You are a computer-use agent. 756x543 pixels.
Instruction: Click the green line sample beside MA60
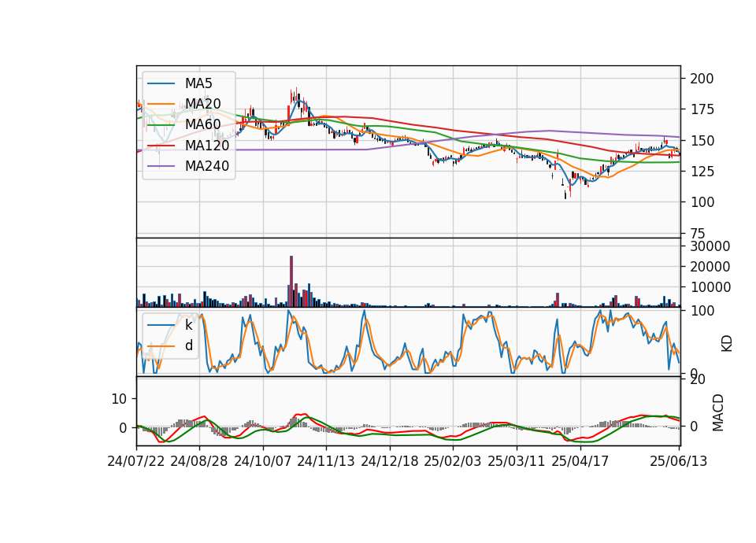tap(161, 125)
